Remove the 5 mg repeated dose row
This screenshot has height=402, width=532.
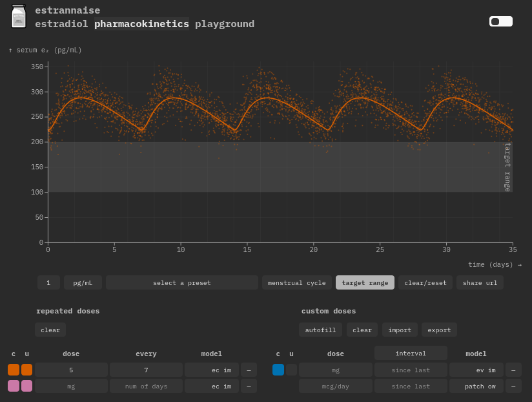click(x=249, y=370)
